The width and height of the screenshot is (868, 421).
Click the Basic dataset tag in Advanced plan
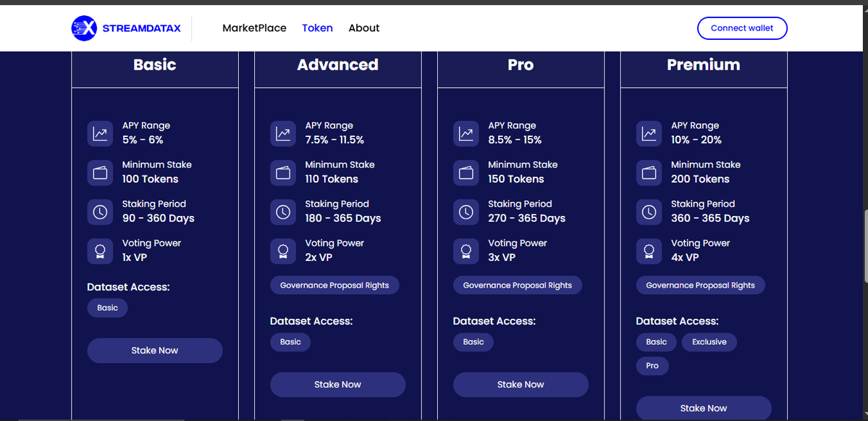click(290, 342)
